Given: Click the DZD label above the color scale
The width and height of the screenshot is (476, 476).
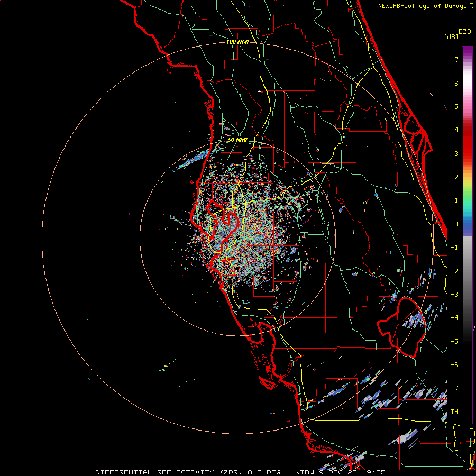Looking at the screenshot, I should [x=464, y=32].
